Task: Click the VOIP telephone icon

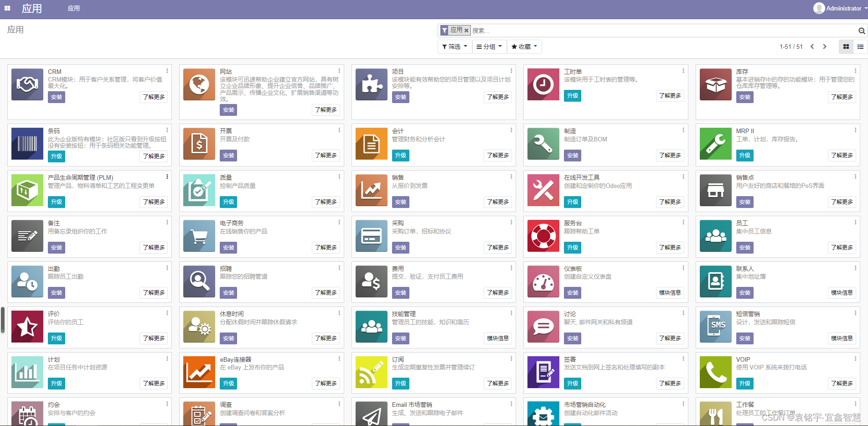Action: pos(715,372)
